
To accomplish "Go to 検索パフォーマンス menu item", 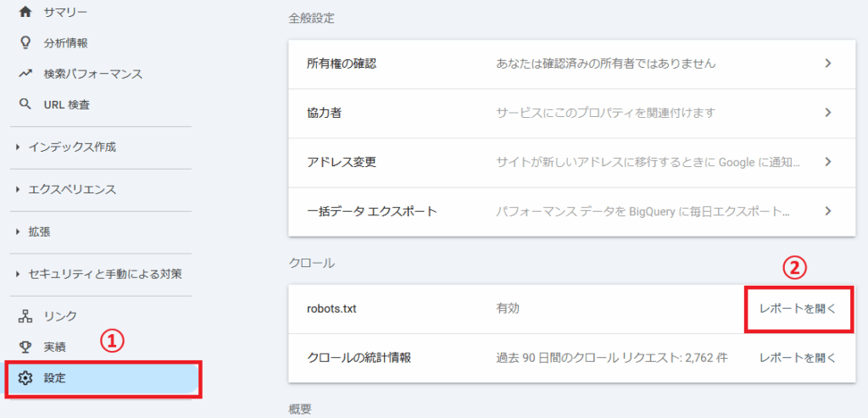I will pyautogui.click(x=93, y=74).
